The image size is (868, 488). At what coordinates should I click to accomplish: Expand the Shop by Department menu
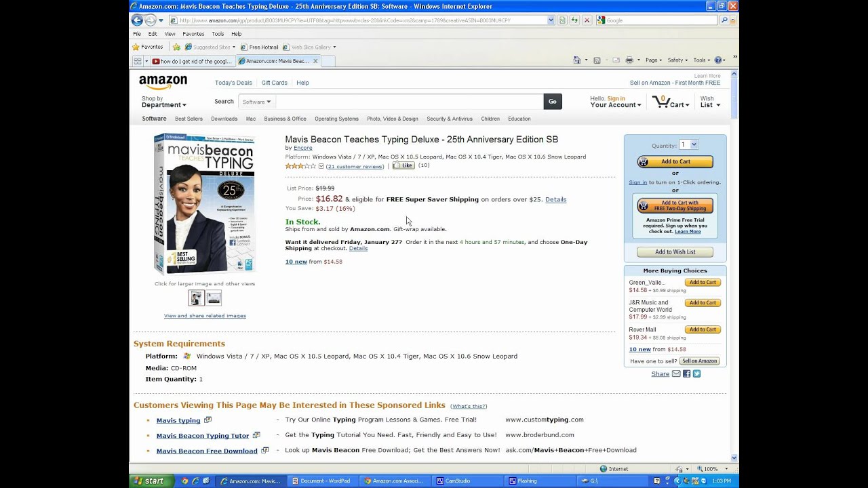pos(163,102)
